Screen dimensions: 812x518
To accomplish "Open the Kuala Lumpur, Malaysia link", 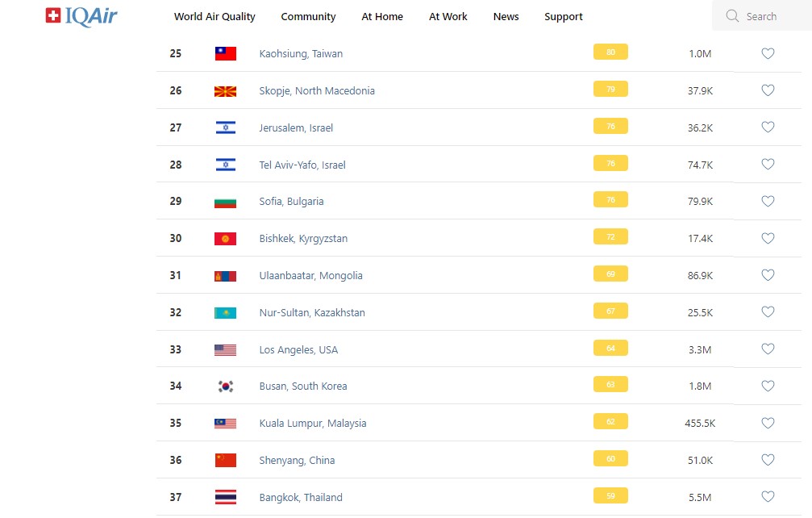I will tap(313, 424).
